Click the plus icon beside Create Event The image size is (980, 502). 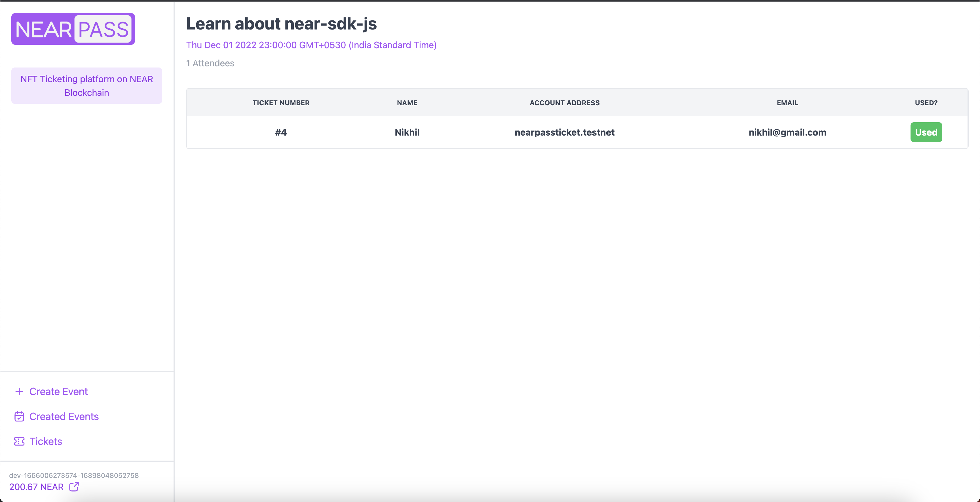(x=19, y=391)
